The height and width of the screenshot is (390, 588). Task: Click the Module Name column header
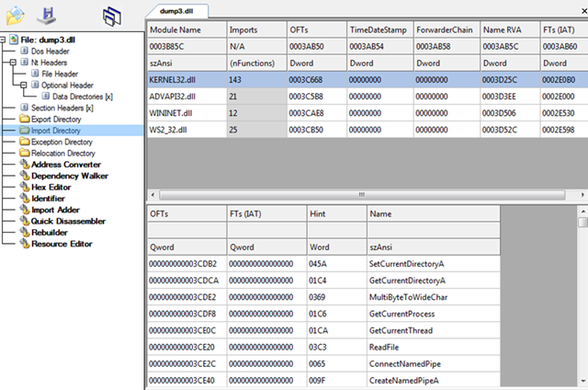tap(187, 29)
